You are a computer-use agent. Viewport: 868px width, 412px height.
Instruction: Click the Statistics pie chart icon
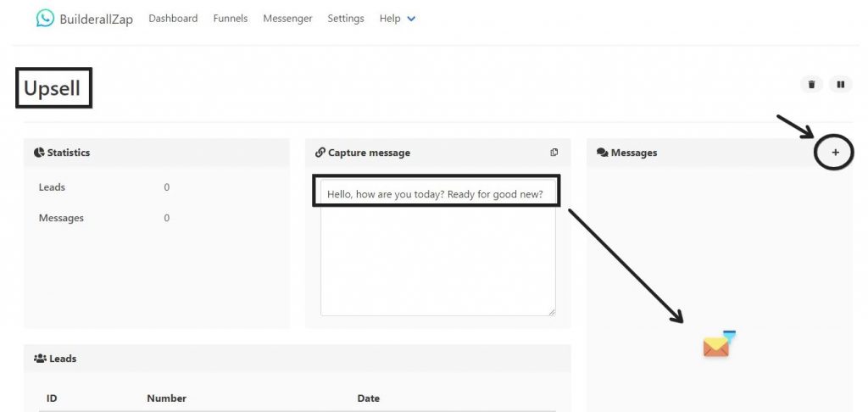pyautogui.click(x=39, y=153)
